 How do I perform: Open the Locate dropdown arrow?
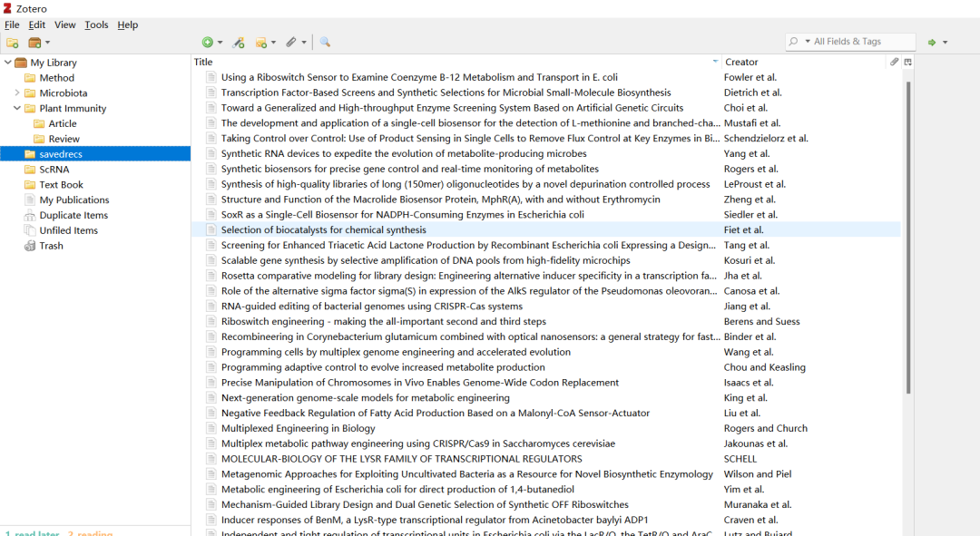click(x=945, y=43)
